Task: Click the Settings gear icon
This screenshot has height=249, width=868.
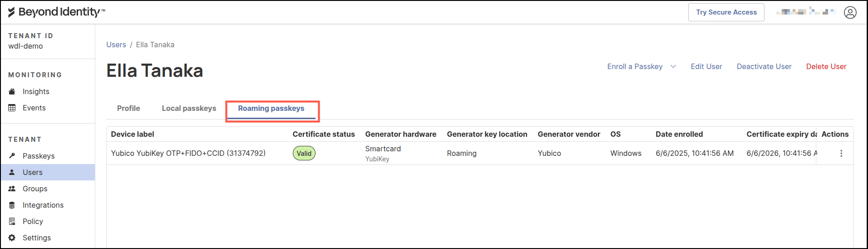Action: coord(12,238)
